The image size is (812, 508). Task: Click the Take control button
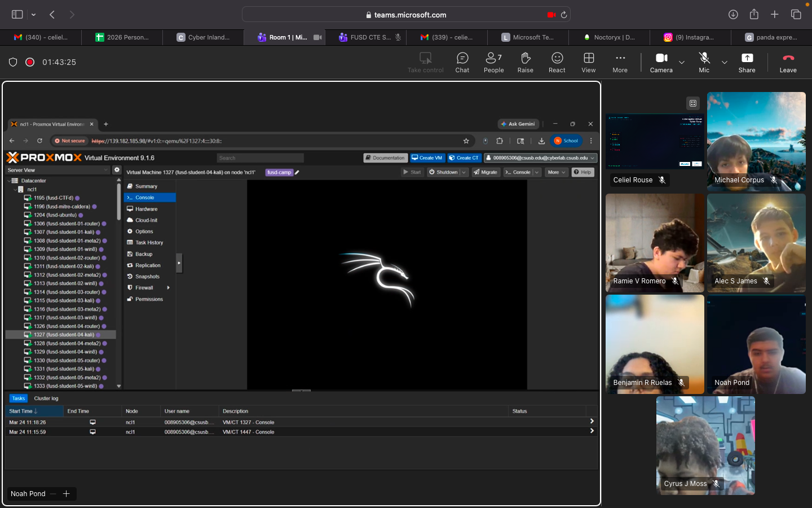click(x=425, y=62)
